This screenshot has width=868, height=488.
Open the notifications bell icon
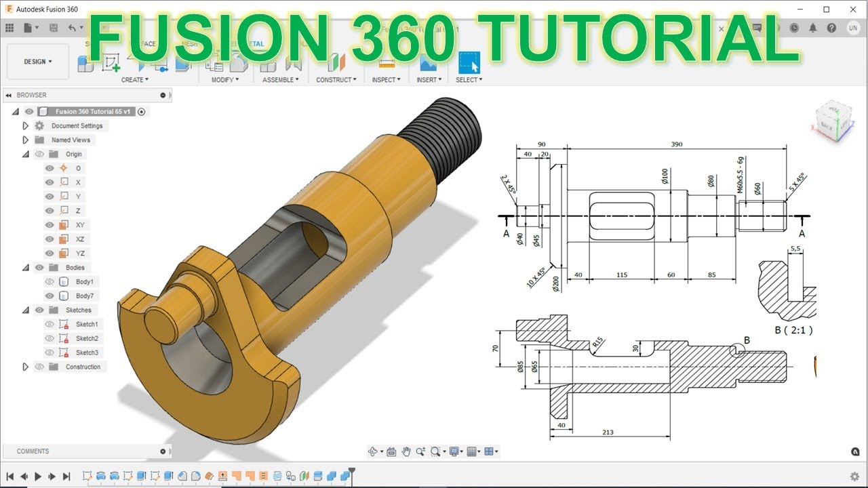pos(813,28)
